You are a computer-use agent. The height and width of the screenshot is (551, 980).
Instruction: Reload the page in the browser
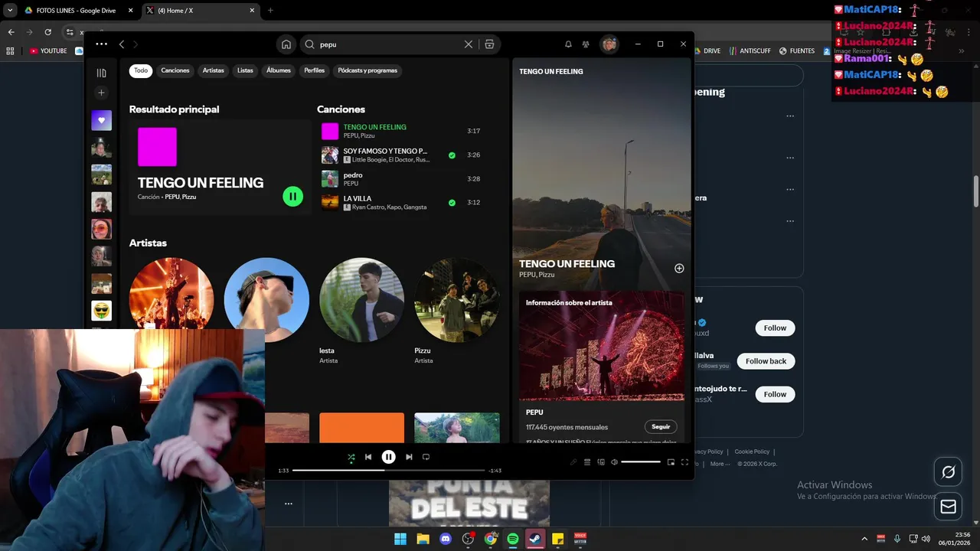[47, 32]
